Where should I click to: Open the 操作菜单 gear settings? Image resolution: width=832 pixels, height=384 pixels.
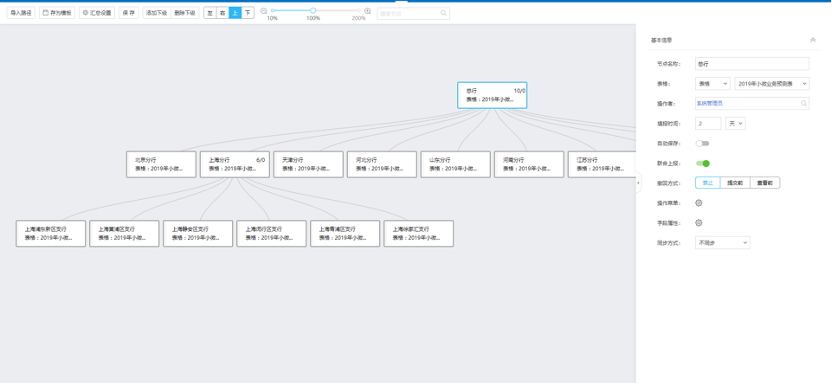pos(699,203)
